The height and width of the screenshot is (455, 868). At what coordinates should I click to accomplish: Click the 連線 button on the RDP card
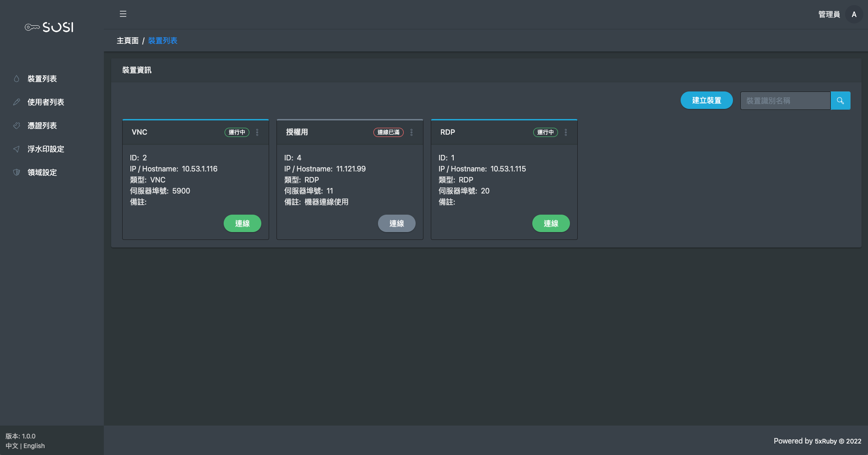tap(551, 223)
